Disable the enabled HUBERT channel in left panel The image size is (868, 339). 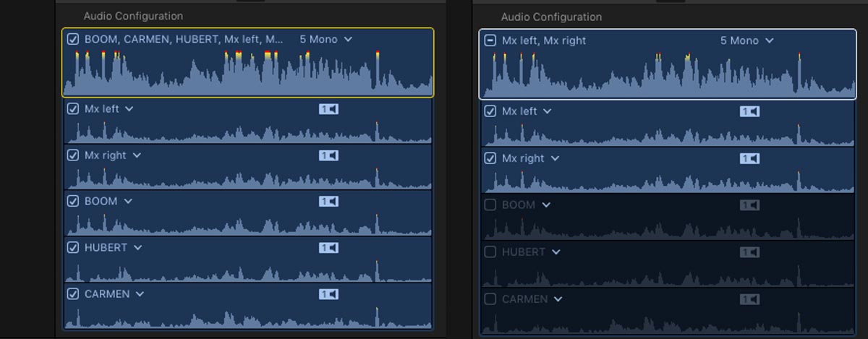click(72, 247)
